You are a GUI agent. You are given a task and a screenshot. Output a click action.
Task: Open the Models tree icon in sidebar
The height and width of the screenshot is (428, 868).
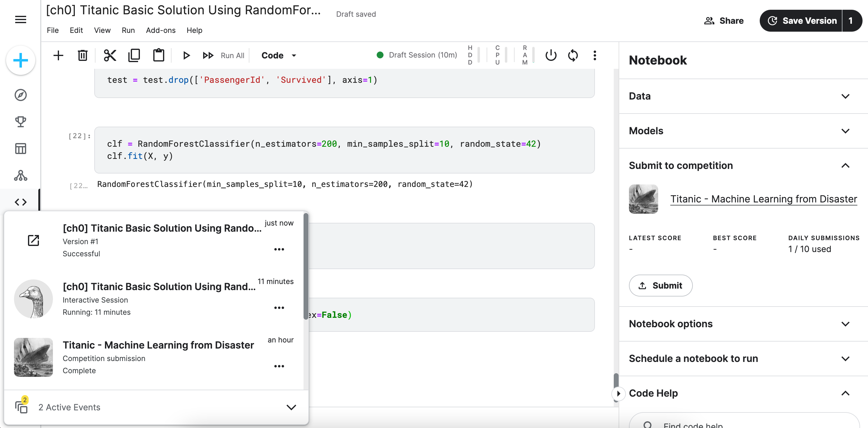pyautogui.click(x=21, y=175)
